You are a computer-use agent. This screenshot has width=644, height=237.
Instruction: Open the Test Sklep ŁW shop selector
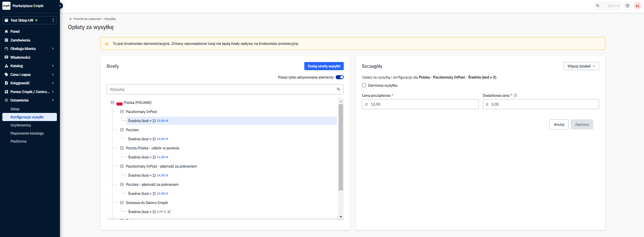[30, 20]
